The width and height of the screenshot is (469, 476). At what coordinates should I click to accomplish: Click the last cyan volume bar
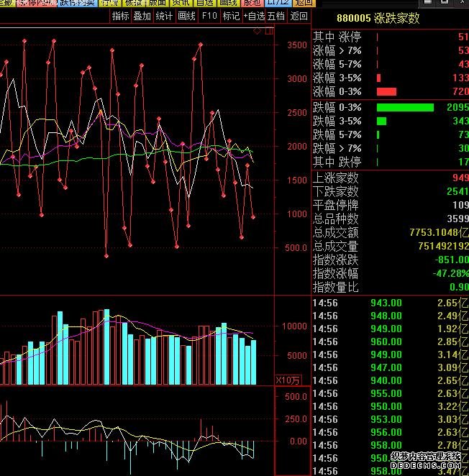pyautogui.click(x=253, y=362)
